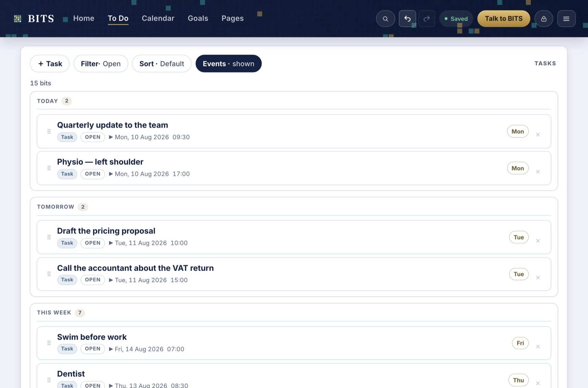Toggle OPEN status on Call the accountant task

click(x=93, y=280)
